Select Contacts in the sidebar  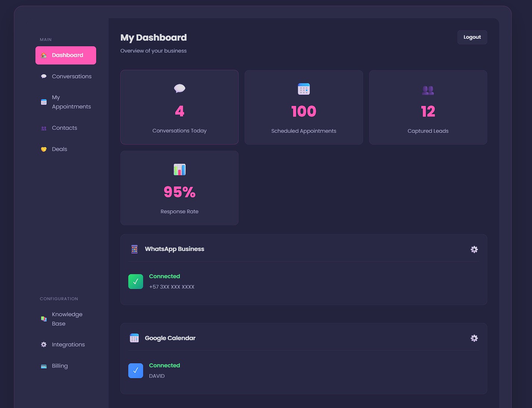click(x=64, y=128)
